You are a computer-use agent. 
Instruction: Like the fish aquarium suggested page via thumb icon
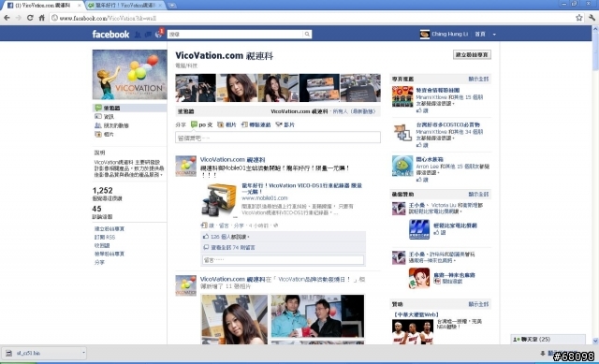pos(419,179)
